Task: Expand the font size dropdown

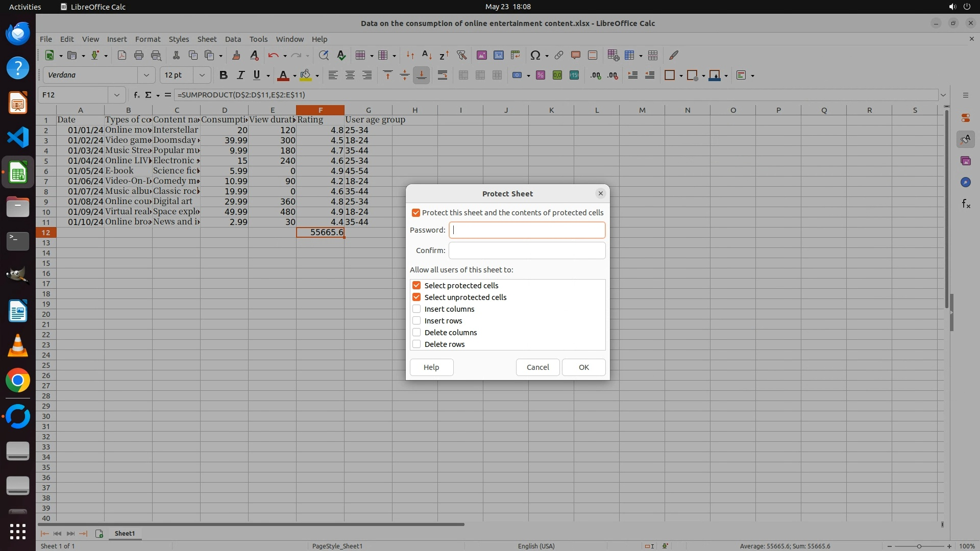Action: [202, 76]
